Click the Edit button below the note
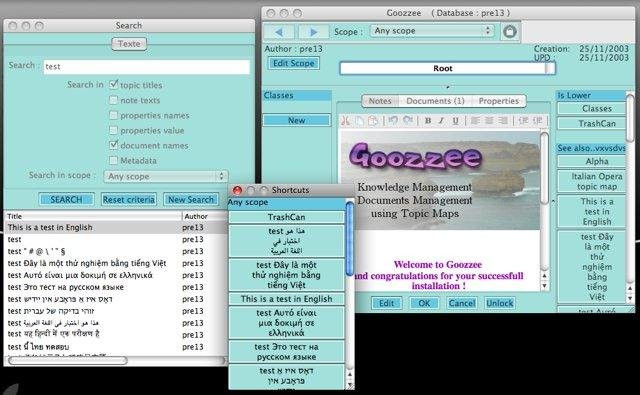This screenshot has height=395, width=640. pos(387,303)
